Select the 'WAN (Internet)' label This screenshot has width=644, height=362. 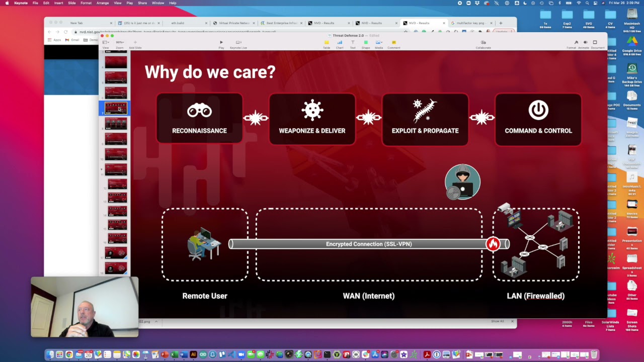(368, 296)
